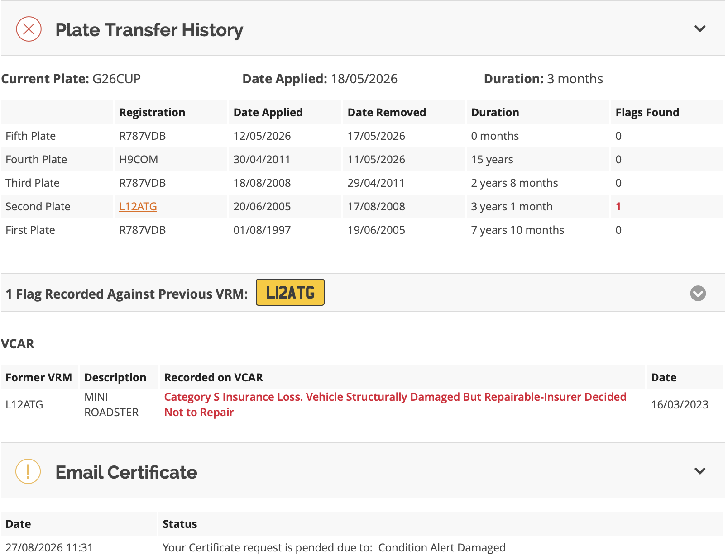The height and width of the screenshot is (560, 728).
Task: Open the L12ATG registration link
Action: point(138,207)
